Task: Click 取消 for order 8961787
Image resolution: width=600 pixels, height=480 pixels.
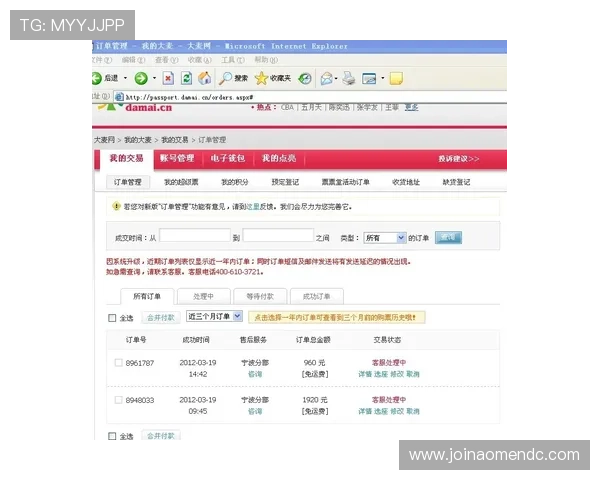Action: 413,374
